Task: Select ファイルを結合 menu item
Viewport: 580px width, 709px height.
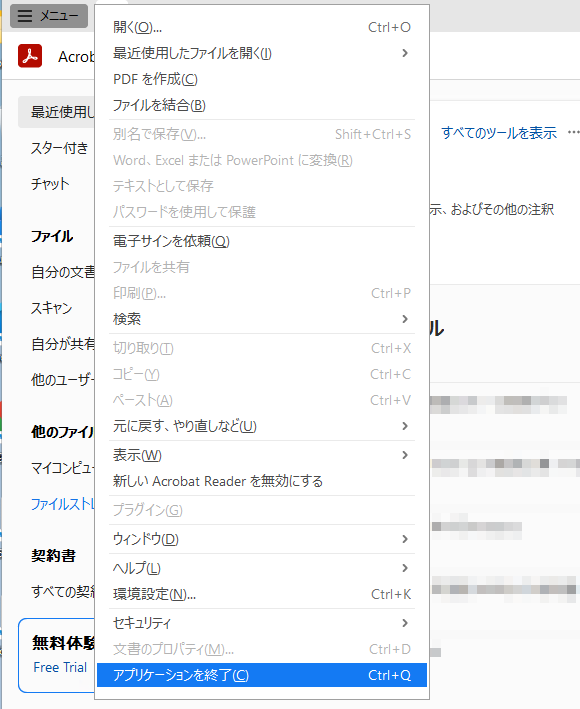Action: pyautogui.click(x=262, y=105)
